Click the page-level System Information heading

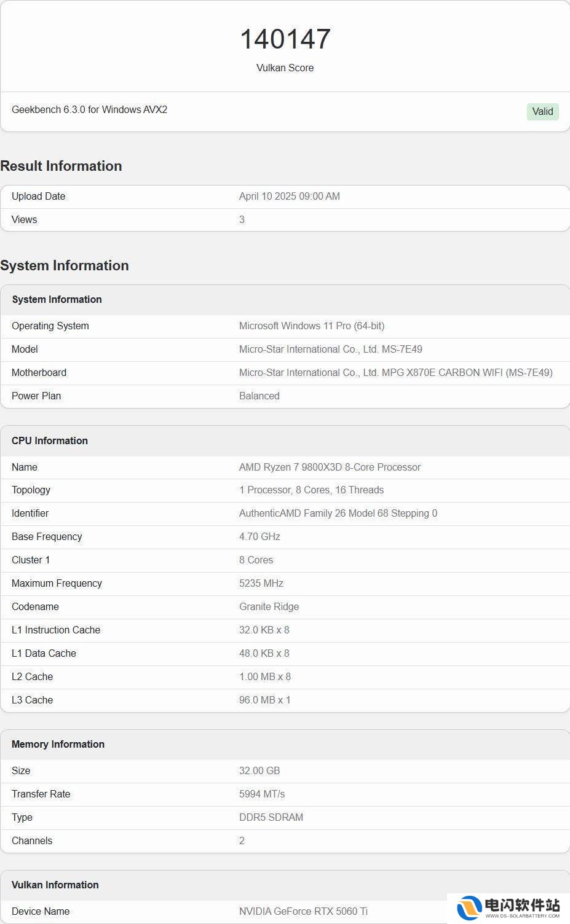[x=65, y=265]
